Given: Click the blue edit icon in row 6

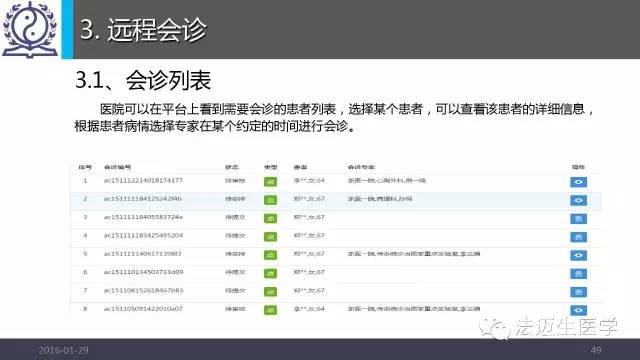Looking at the screenshot, I should coord(578,273).
